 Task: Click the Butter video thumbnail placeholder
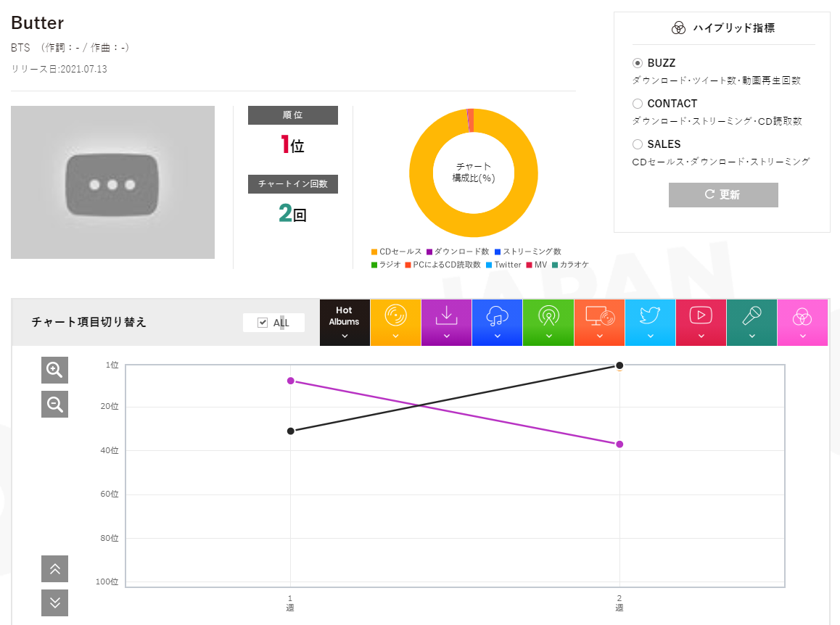[112, 182]
